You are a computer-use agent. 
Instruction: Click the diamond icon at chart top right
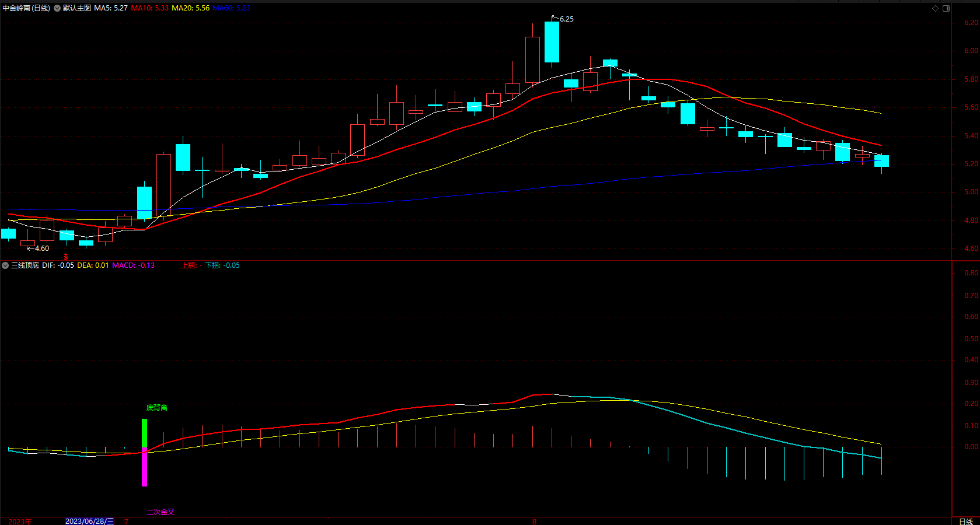[935, 8]
